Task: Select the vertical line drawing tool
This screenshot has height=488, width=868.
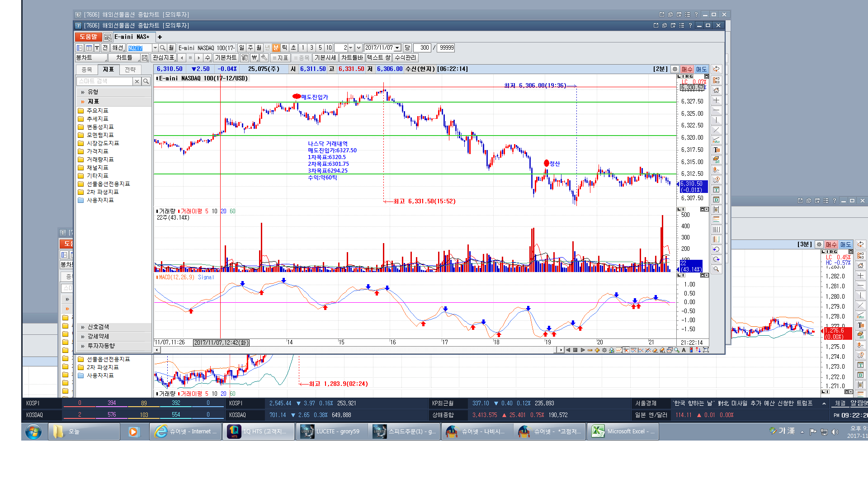Action: 716,120
